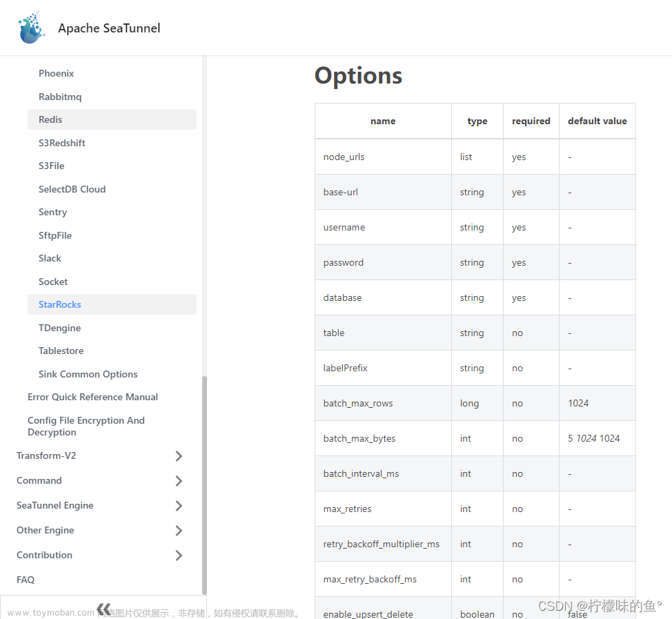The image size is (672, 619).
Task: Click the sidebar vertical scrollbar thumb
Action: [x=204, y=485]
